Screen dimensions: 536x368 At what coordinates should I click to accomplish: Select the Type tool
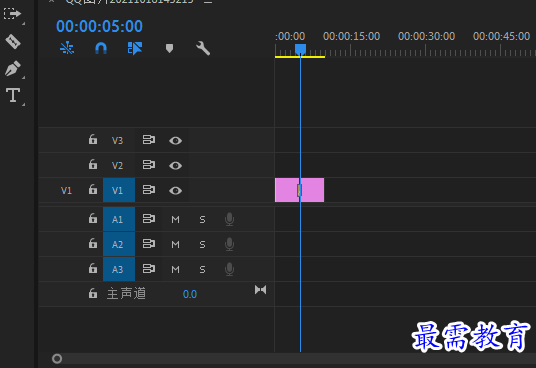coord(13,95)
